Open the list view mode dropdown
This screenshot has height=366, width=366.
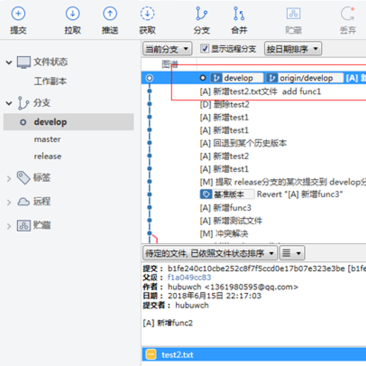[x=292, y=253]
